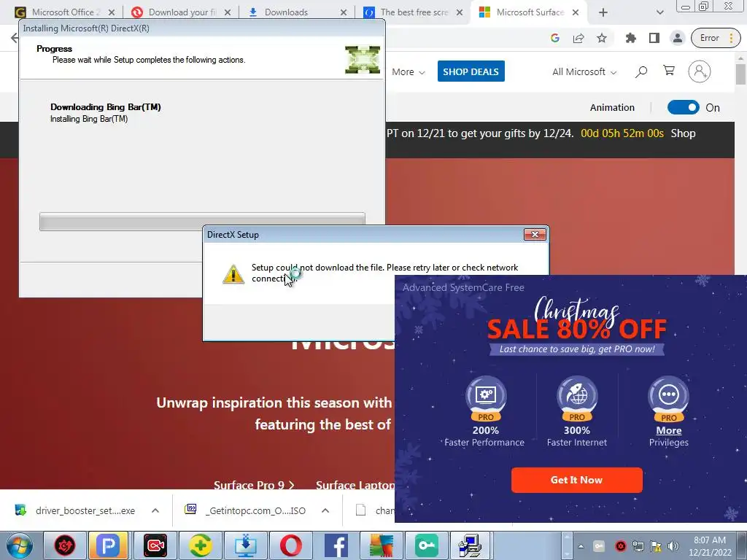Open the four-color squares taskbar app

coord(381,545)
